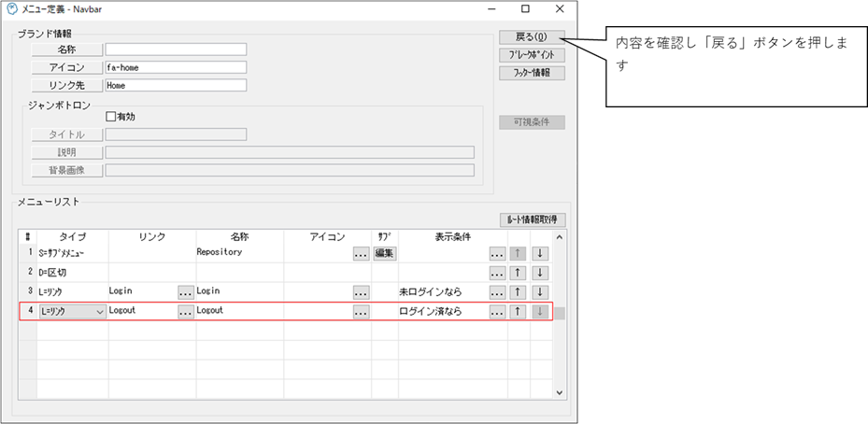Browse link for Login row ellipsis
Viewport: 868px width, 424px height.
(x=185, y=292)
